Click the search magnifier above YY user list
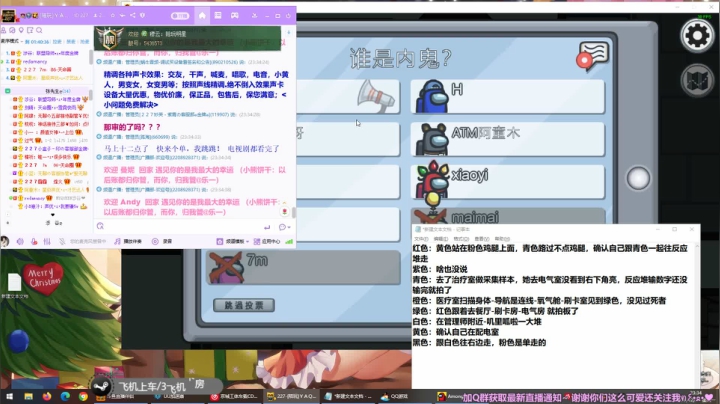The width and height of the screenshot is (720, 404). 39,30
